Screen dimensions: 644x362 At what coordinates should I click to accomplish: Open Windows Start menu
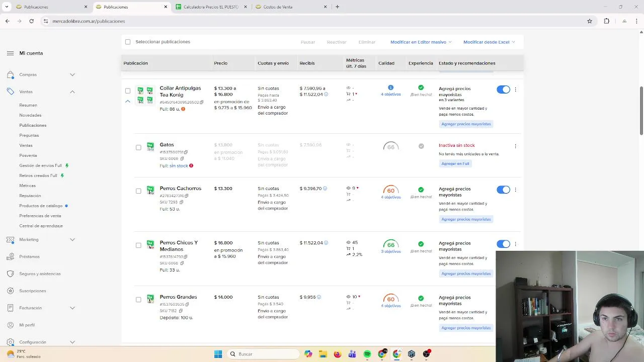click(218, 354)
